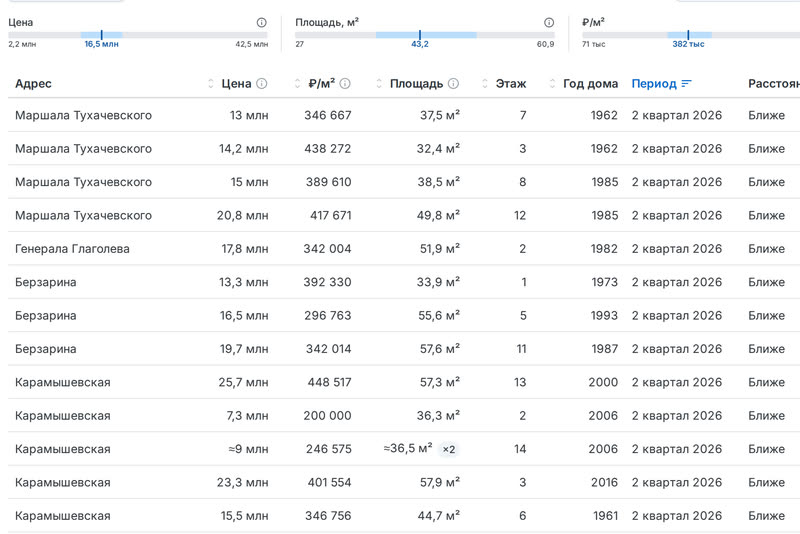800x534 pixels.
Task: Click the 42,5 млн maximum price label
Action: tap(252, 44)
